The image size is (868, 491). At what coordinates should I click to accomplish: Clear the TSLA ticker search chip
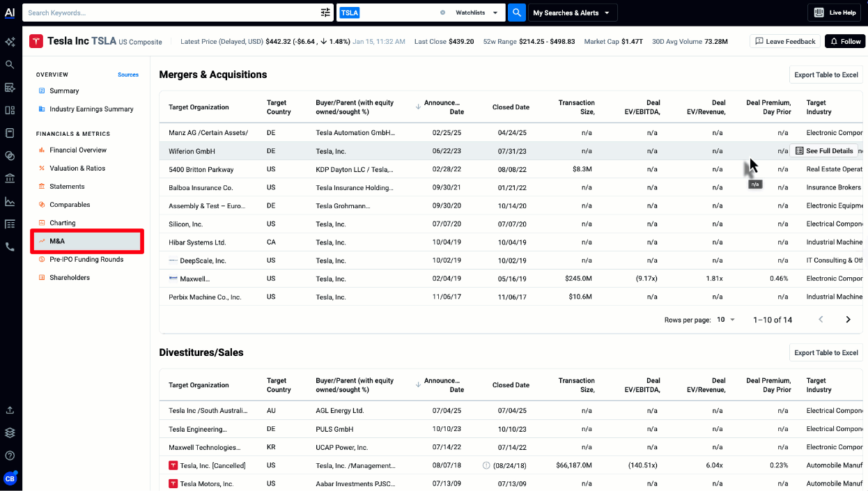(x=442, y=13)
